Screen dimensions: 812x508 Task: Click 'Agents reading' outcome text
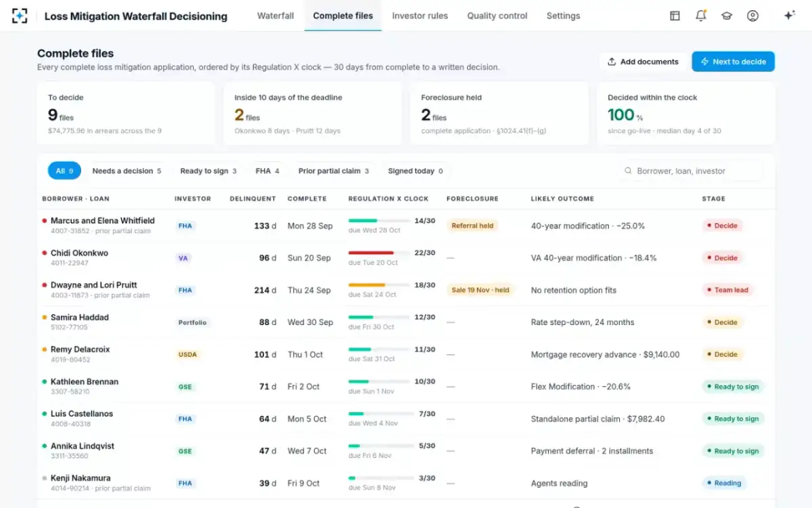tap(559, 483)
